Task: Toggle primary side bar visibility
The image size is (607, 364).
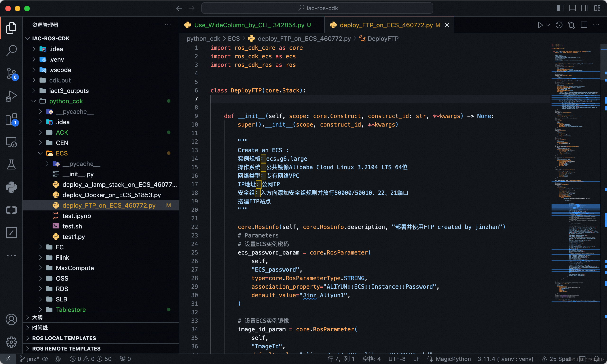Action: pyautogui.click(x=560, y=8)
